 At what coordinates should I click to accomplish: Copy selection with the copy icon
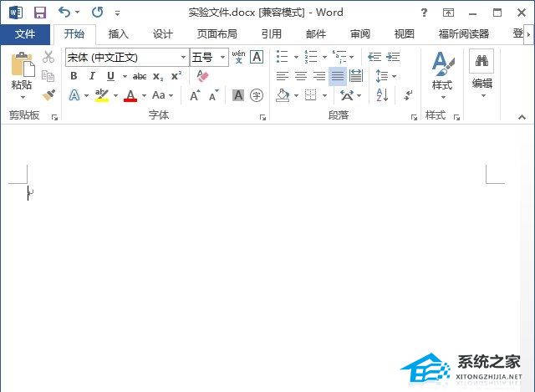click(x=48, y=76)
